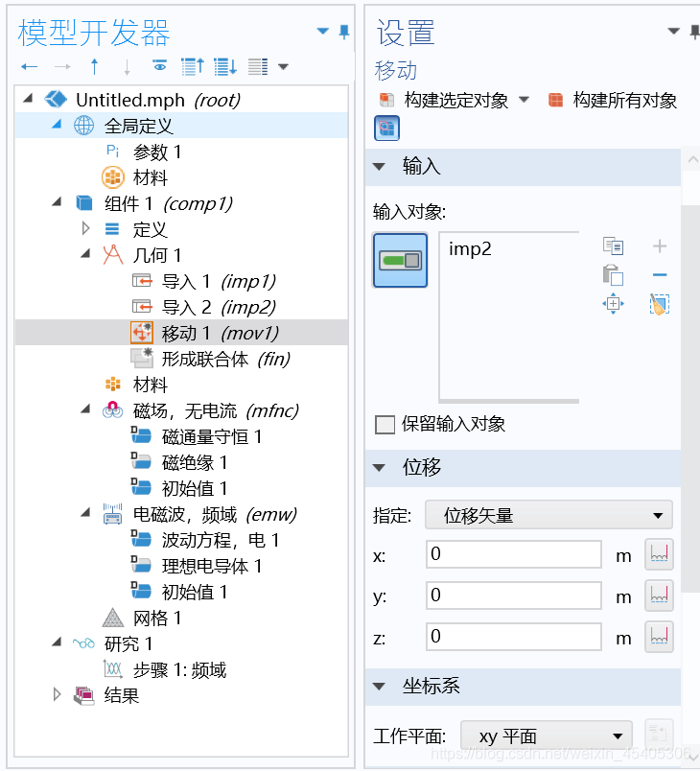Open the 工作平面 xy 平面 dropdown

pos(547,736)
